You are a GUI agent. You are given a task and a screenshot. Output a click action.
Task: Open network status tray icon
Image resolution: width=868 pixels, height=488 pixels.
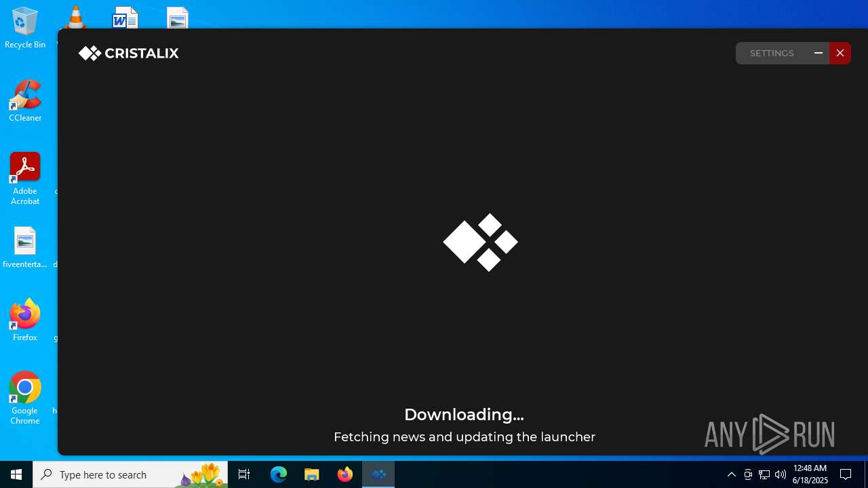point(764,474)
